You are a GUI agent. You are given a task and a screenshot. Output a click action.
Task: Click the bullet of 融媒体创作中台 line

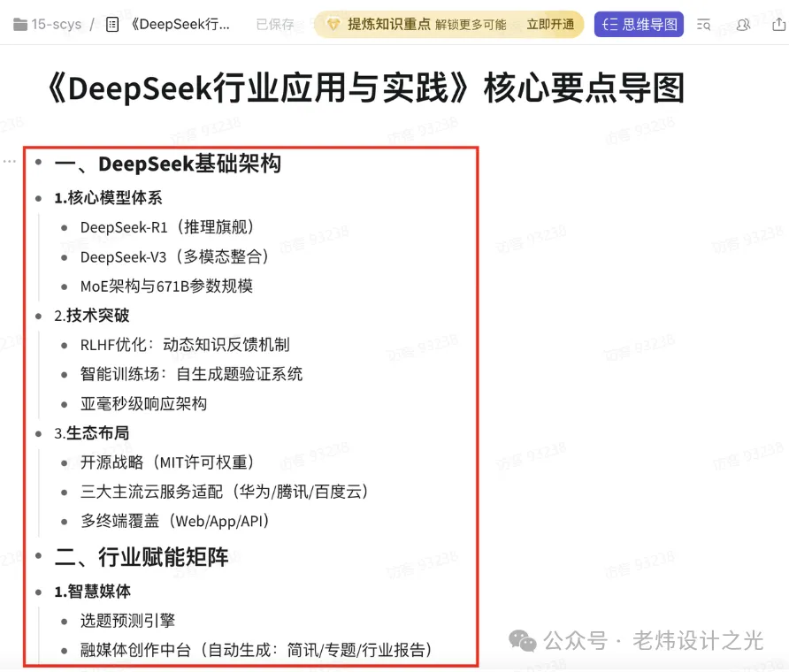64,651
